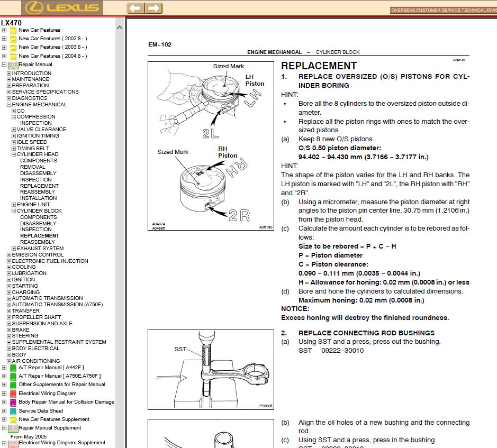The image size is (497, 448).
Task: Open Body Repair Manual for Collision Damage
Action: pos(66,402)
